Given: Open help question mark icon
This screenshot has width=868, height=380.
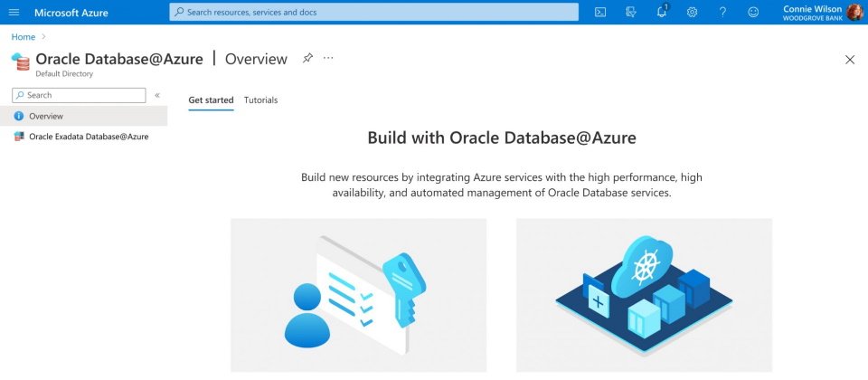Looking at the screenshot, I should 722,12.
